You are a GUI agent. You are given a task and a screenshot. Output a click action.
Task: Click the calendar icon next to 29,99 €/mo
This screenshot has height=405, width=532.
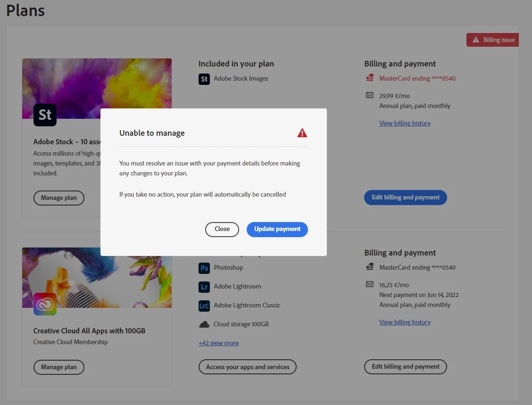(x=370, y=95)
